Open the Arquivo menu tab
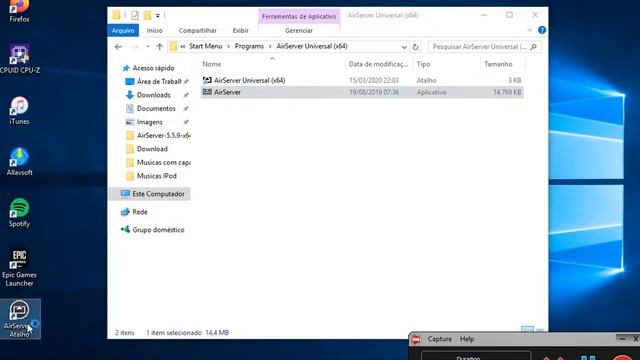The width and height of the screenshot is (640, 360). 123,31
